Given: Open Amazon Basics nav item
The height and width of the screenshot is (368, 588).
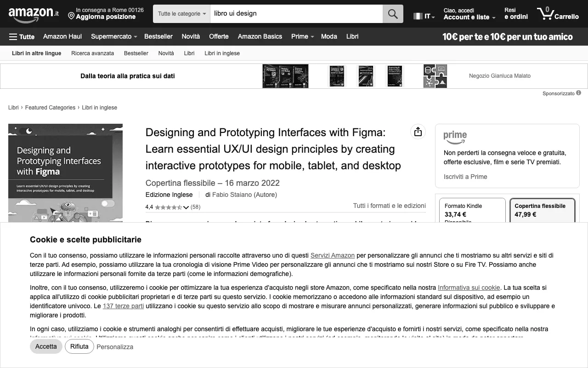Looking at the screenshot, I should coord(260,36).
